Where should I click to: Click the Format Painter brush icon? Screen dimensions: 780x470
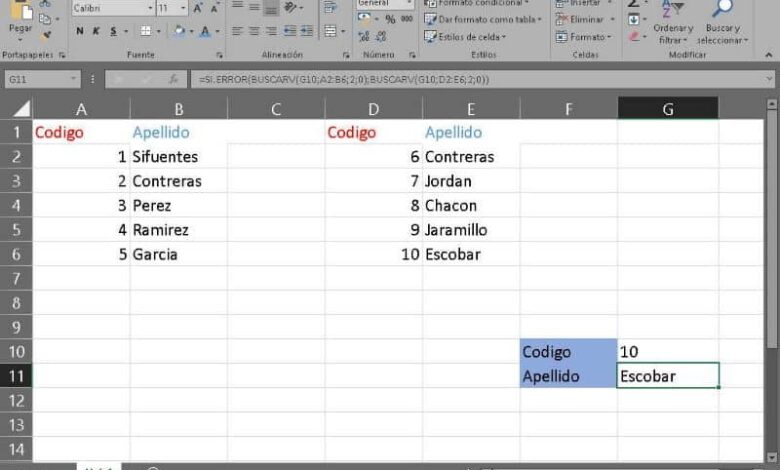click(x=46, y=35)
